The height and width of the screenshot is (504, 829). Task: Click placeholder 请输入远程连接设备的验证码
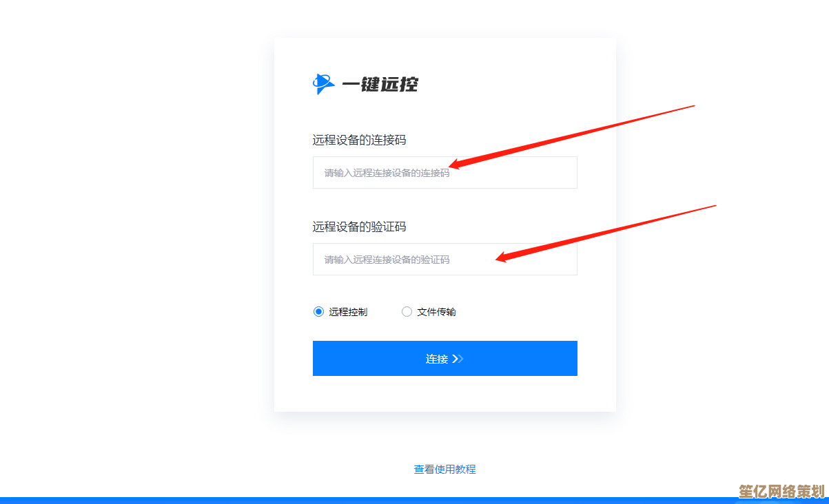387,260
